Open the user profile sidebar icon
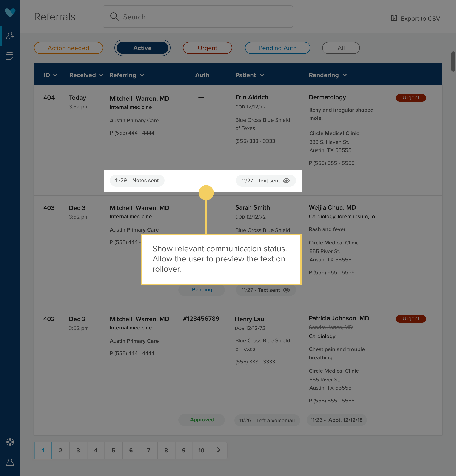This screenshot has height=476, width=456. click(x=10, y=462)
